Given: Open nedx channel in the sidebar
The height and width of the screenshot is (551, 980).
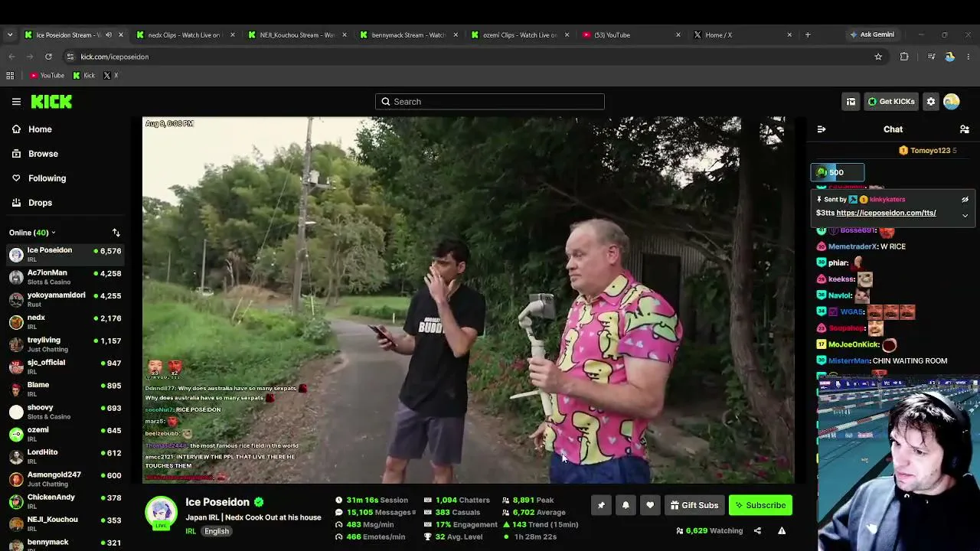Looking at the screenshot, I should 65,322.
